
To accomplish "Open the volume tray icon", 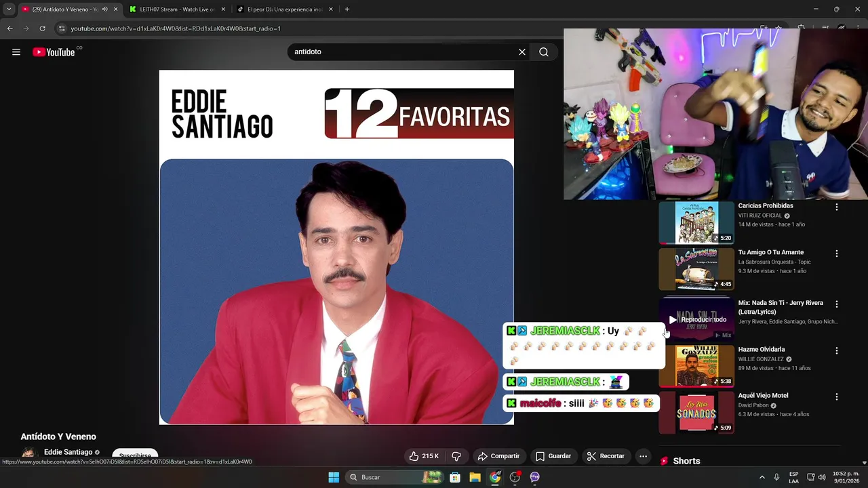I will [x=822, y=477].
